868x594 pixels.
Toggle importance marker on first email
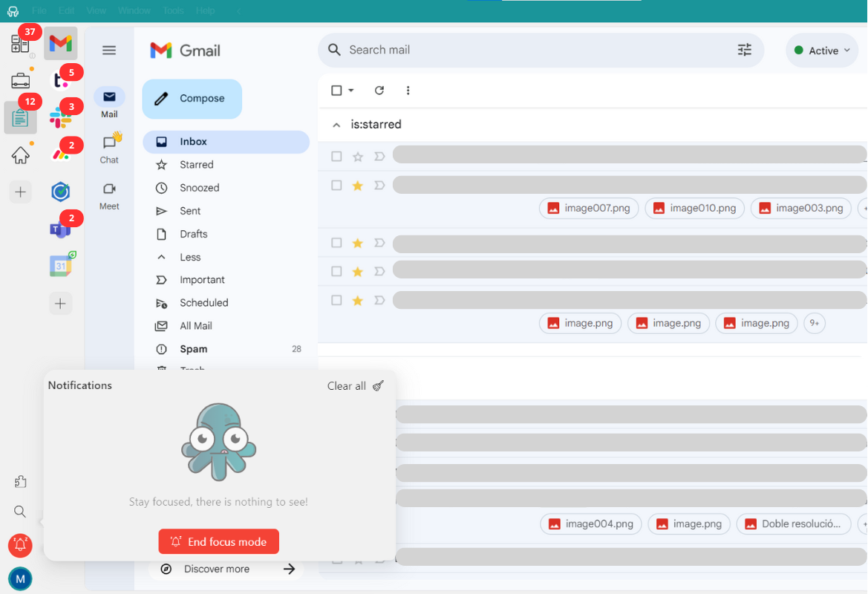[379, 157]
